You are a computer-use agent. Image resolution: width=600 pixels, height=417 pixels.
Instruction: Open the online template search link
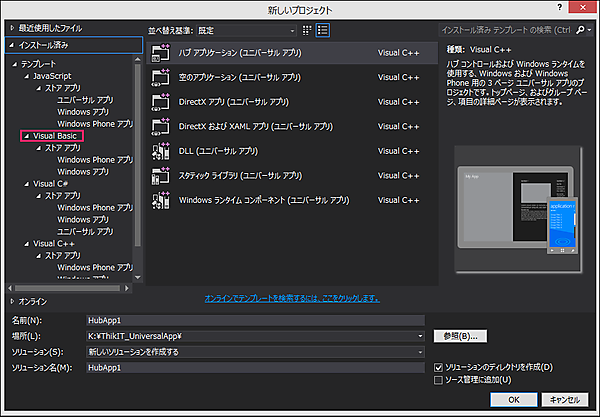coord(291,298)
